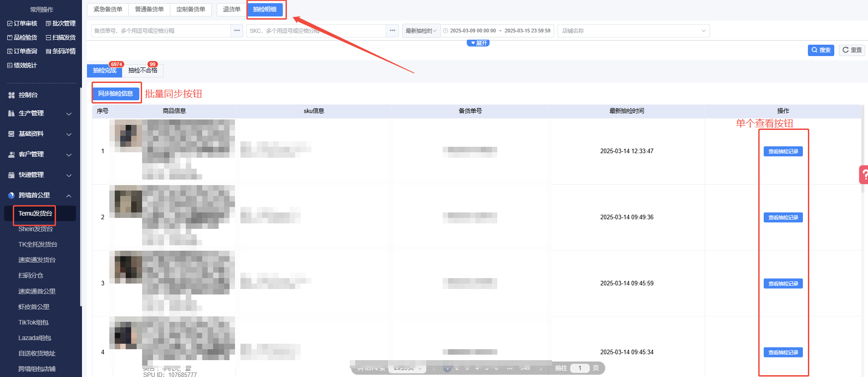The height and width of the screenshot is (377, 868).
Task: Open the 绩效统计 shortcut icon
Action: 10,66
